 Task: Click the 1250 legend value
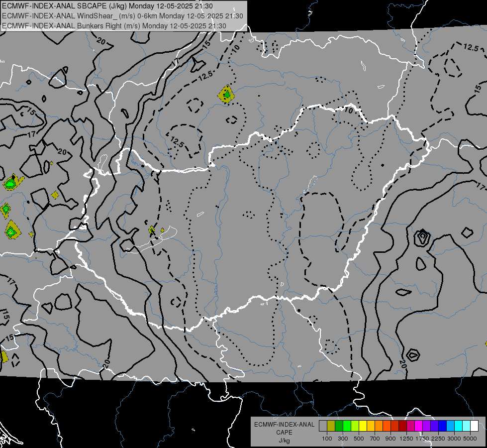point(406,439)
